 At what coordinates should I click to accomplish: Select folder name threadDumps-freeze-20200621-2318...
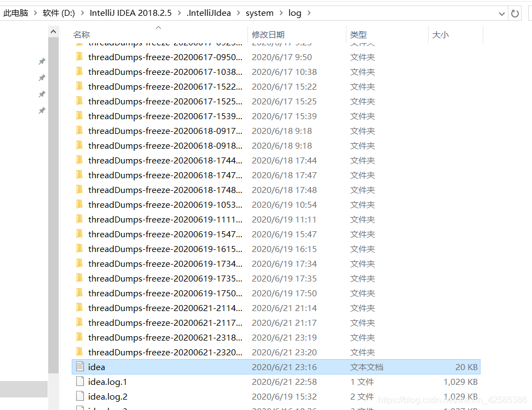pos(165,337)
